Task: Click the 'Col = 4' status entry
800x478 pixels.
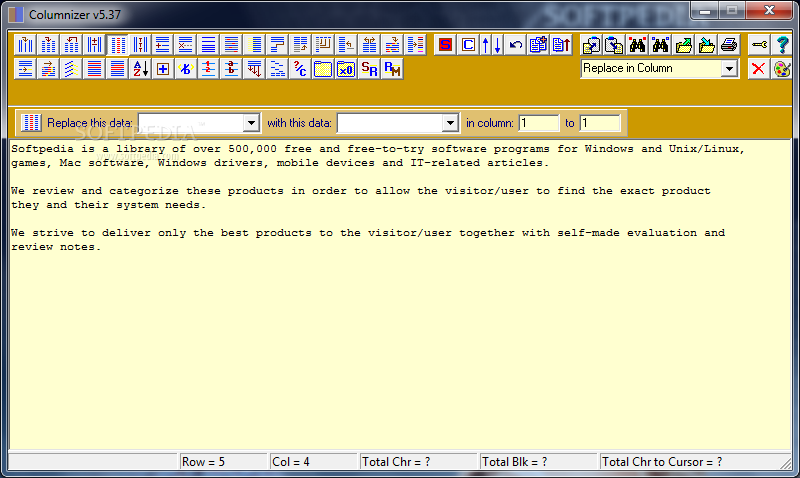Action: (x=313, y=462)
